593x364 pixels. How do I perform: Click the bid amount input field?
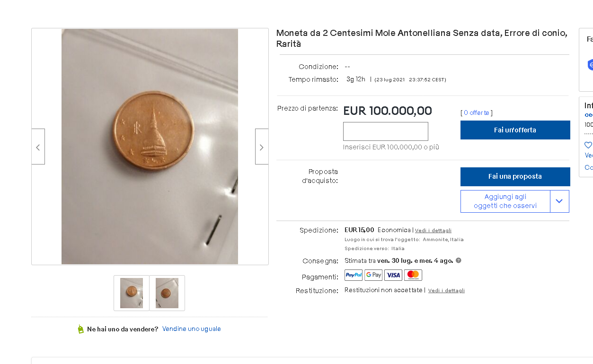pos(386,131)
